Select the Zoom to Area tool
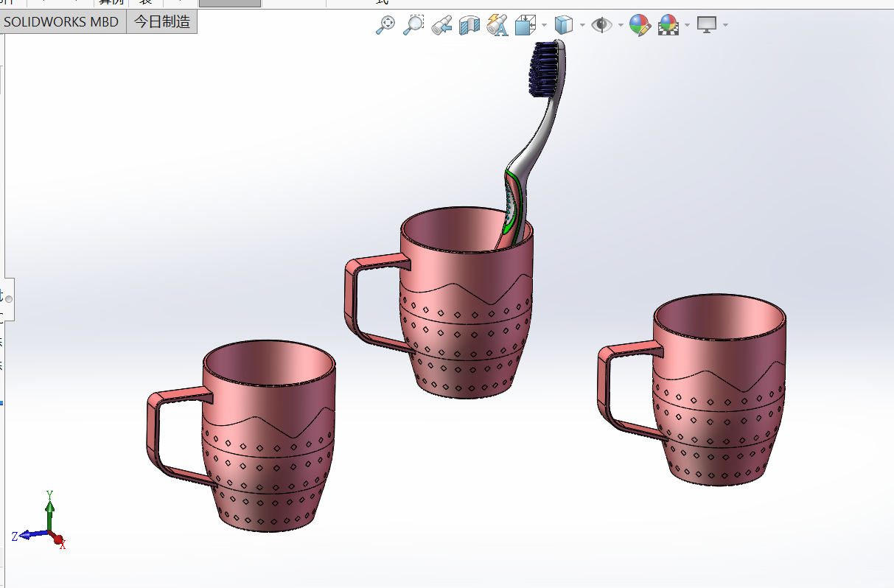This screenshot has width=894, height=588. coord(413,25)
